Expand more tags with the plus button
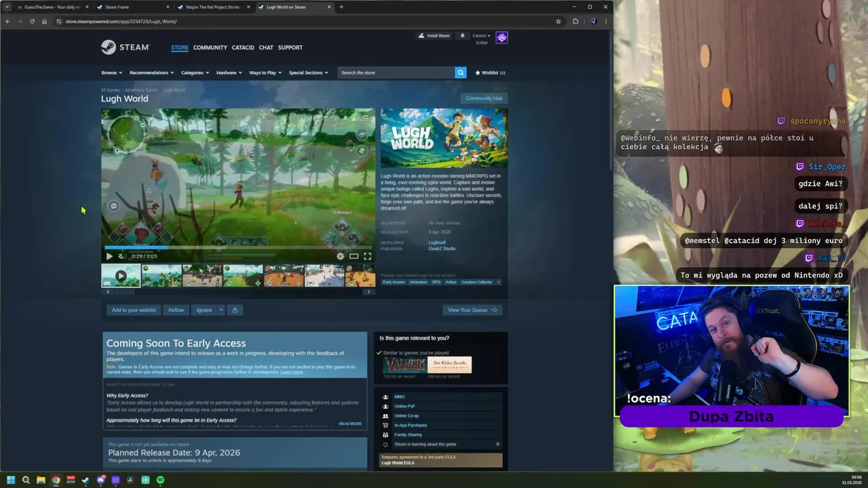 (498, 282)
